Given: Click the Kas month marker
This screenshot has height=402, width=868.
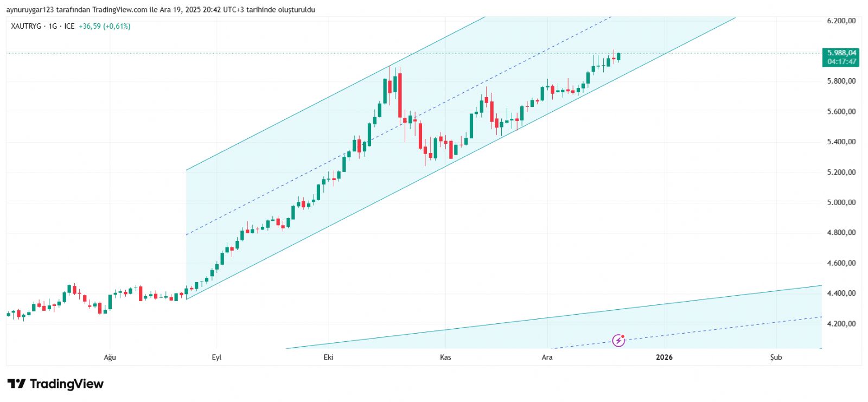Looking at the screenshot, I should [445, 357].
